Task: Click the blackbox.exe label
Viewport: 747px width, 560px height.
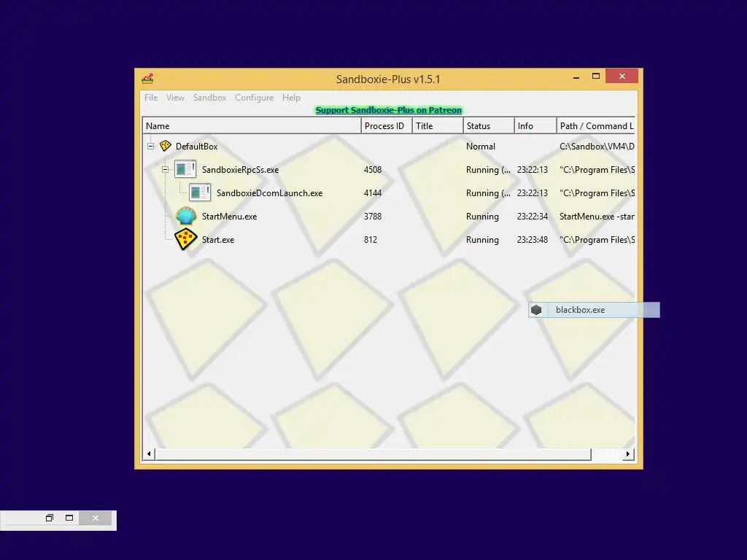Action: click(580, 310)
